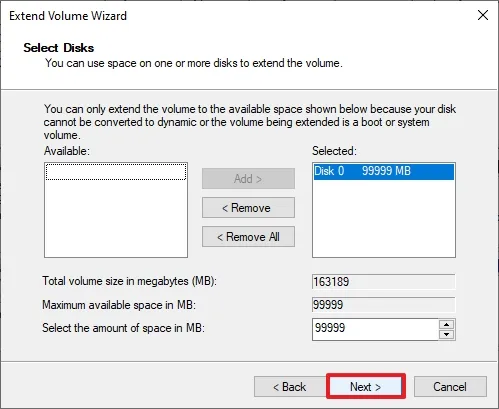
Task: Click into the amount of space input field
Action: tap(375, 329)
